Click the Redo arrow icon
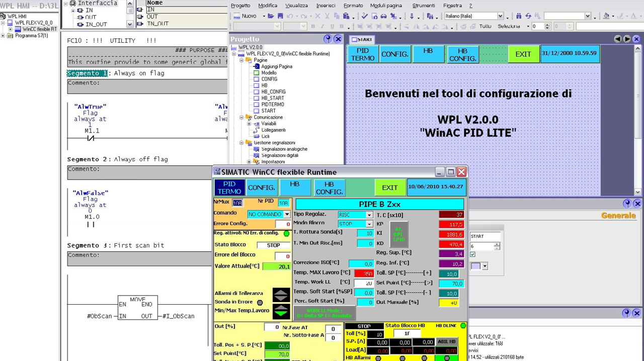The height and width of the screenshot is (361, 644). (303, 16)
